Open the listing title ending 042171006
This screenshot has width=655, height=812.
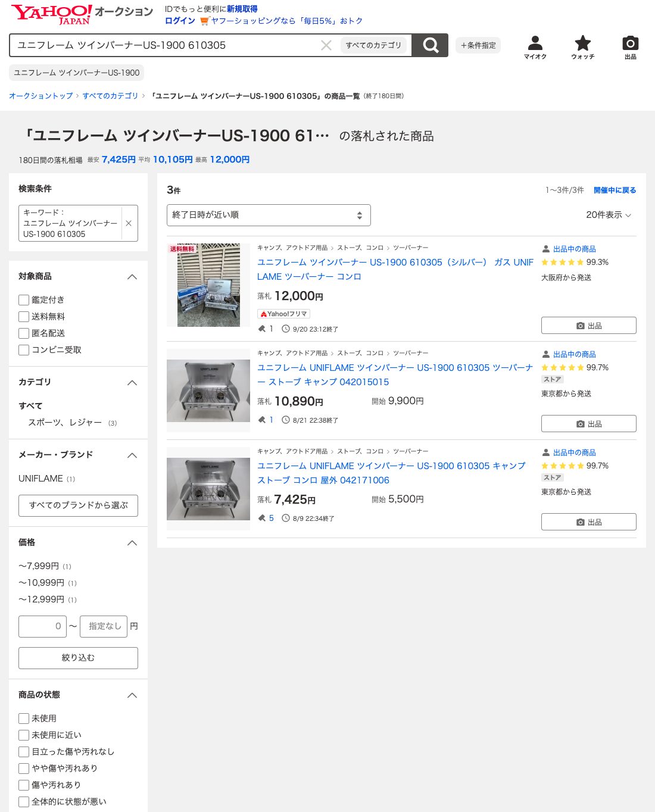(391, 473)
